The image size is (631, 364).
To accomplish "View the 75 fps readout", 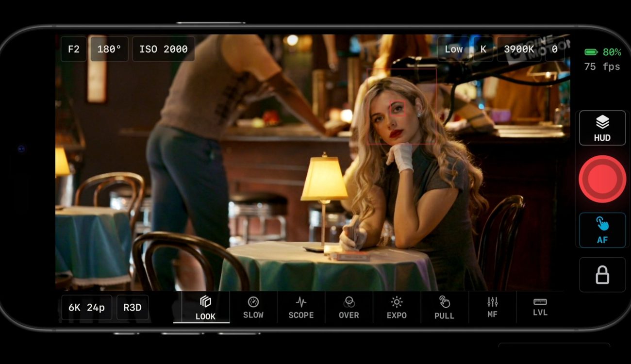I will tap(602, 66).
